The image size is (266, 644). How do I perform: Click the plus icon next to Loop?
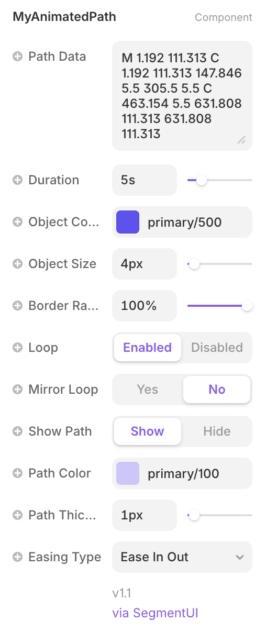click(18, 348)
